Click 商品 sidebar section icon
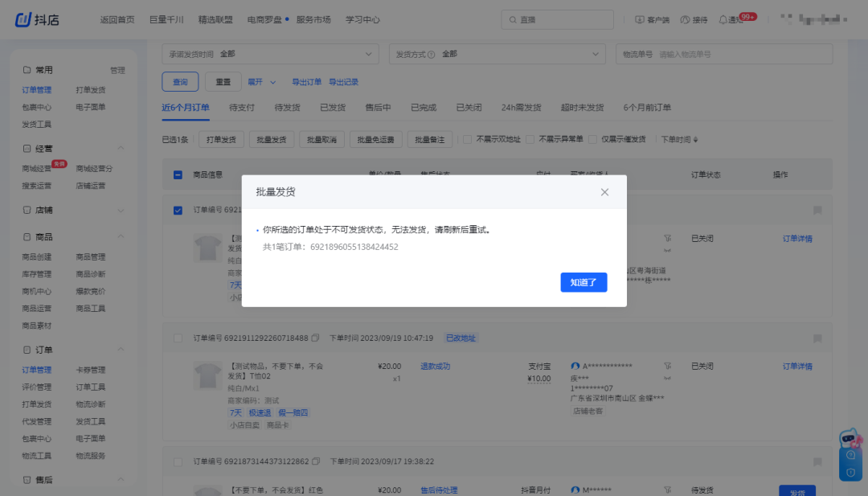Image resolution: width=868 pixels, height=496 pixels. coord(27,237)
